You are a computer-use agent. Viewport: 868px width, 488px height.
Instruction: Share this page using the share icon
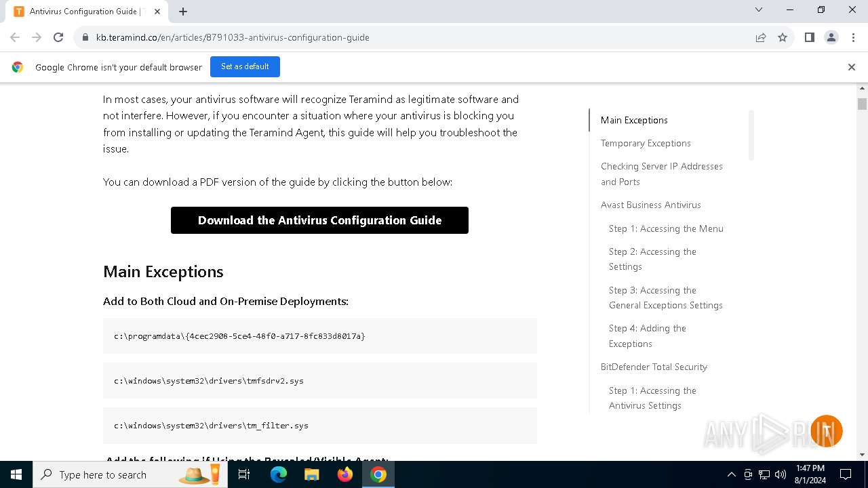[761, 37]
